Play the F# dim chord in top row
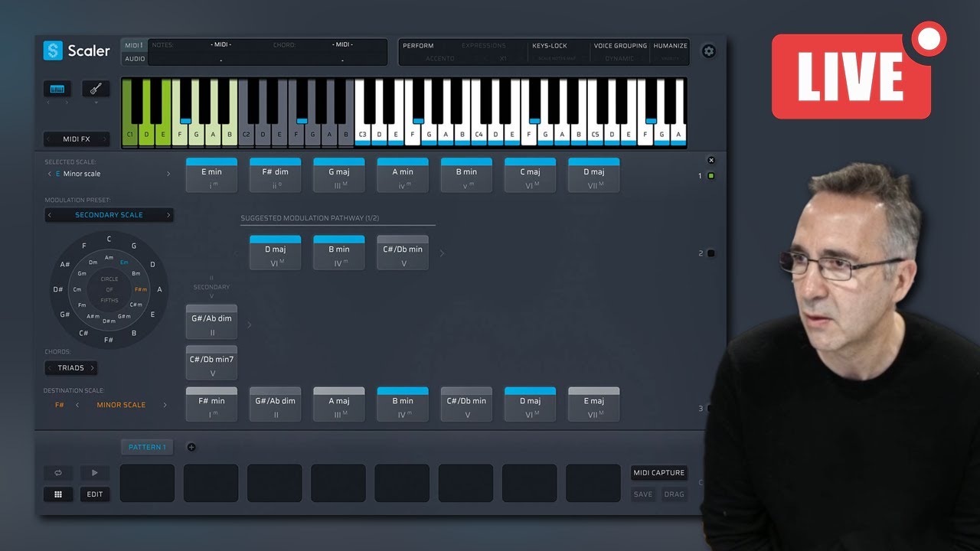Image resolution: width=980 pixels, height=551 pixels. click(x=275, y=175)
